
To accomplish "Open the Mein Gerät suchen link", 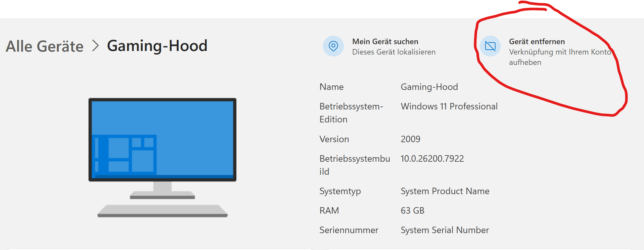I will (385, 42).
